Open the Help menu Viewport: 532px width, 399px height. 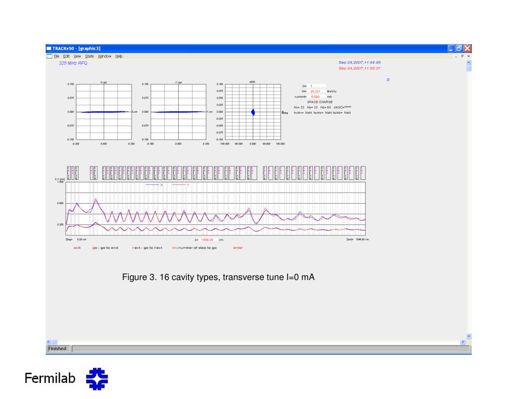pyautogui.click(x=119, y=56)
